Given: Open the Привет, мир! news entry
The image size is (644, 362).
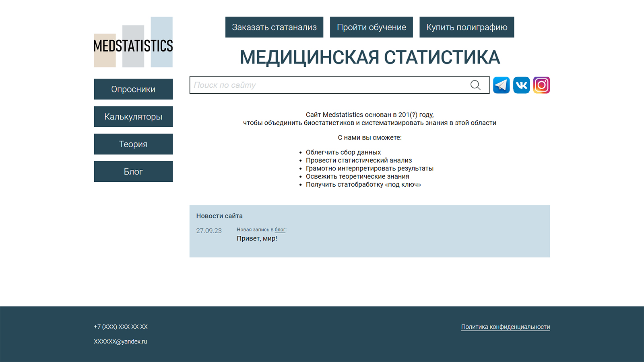Looking at the screenshot, I should click(x=257, y=239).
